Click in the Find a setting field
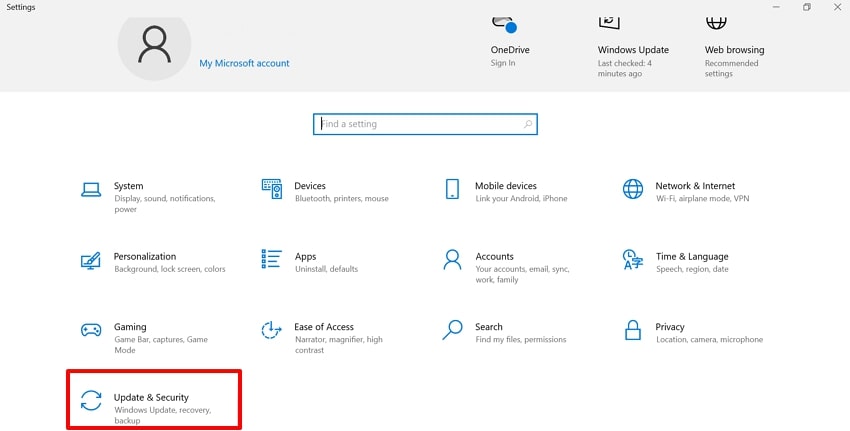Screen dimensions: 850x431 coord(425,124)
